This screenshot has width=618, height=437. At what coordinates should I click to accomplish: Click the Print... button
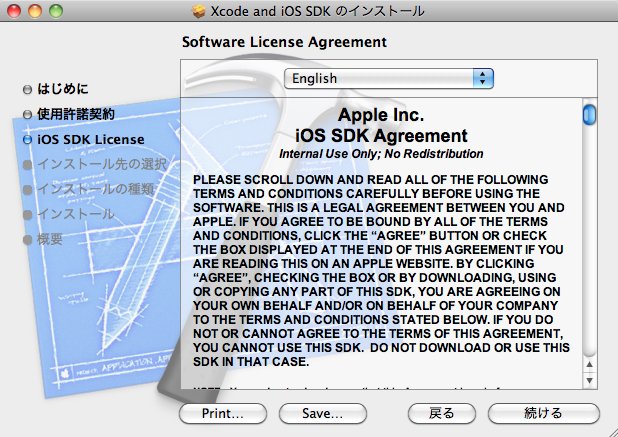coord(223,413)
